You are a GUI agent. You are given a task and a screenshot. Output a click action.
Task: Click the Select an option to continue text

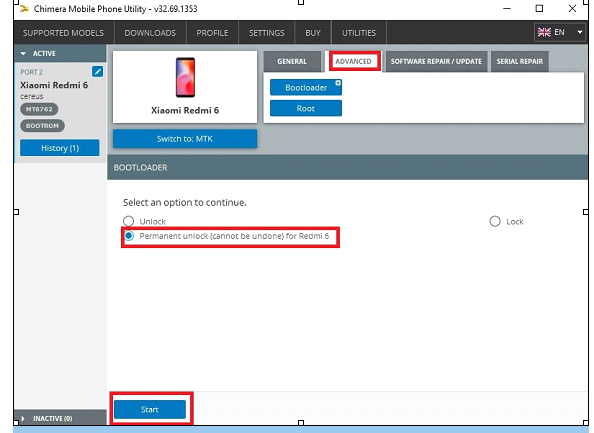(x=184, y=203)
